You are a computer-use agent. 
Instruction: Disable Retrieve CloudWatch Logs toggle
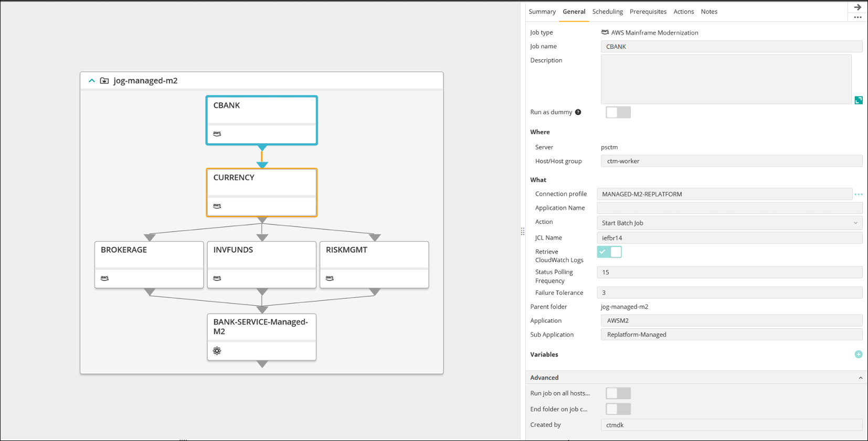click(609, 252)
